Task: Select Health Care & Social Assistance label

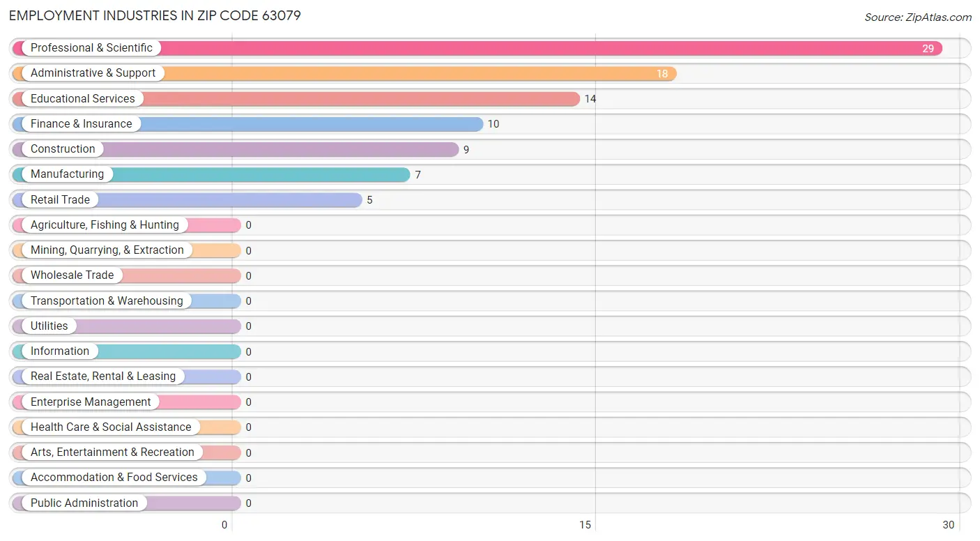Action: click(x=111, y=427)
